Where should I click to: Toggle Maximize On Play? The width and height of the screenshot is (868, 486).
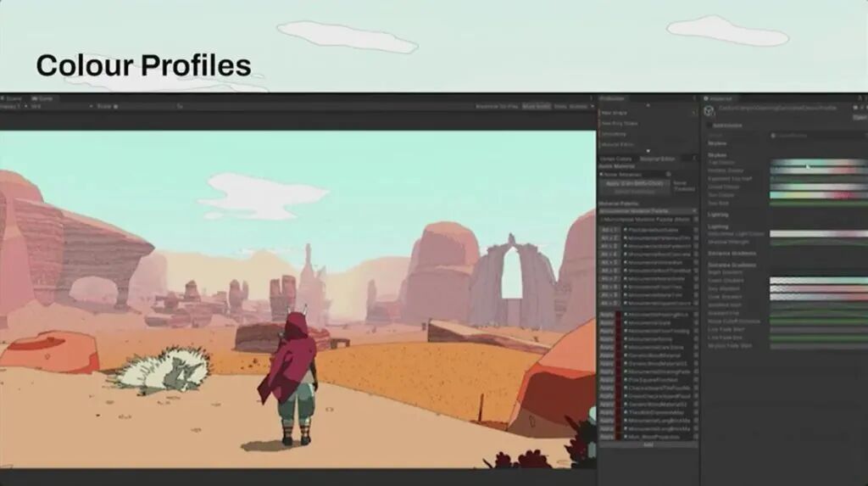[497, 106]
